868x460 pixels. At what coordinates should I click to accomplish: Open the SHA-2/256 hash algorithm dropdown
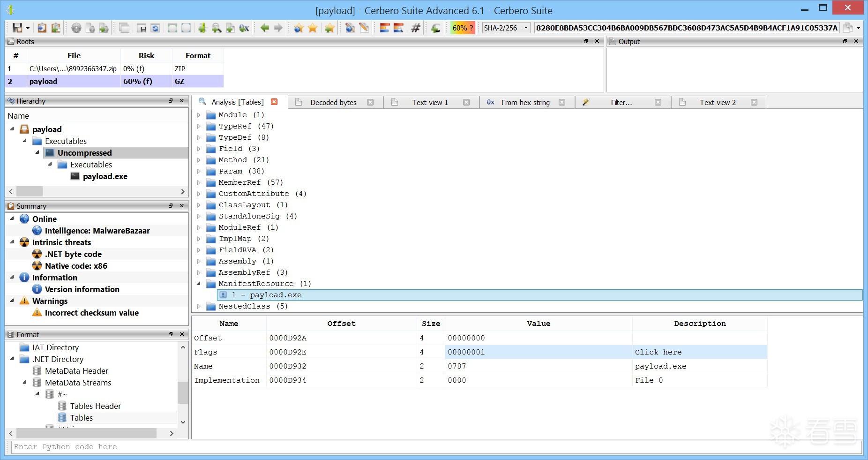click(x=507, y=28)
